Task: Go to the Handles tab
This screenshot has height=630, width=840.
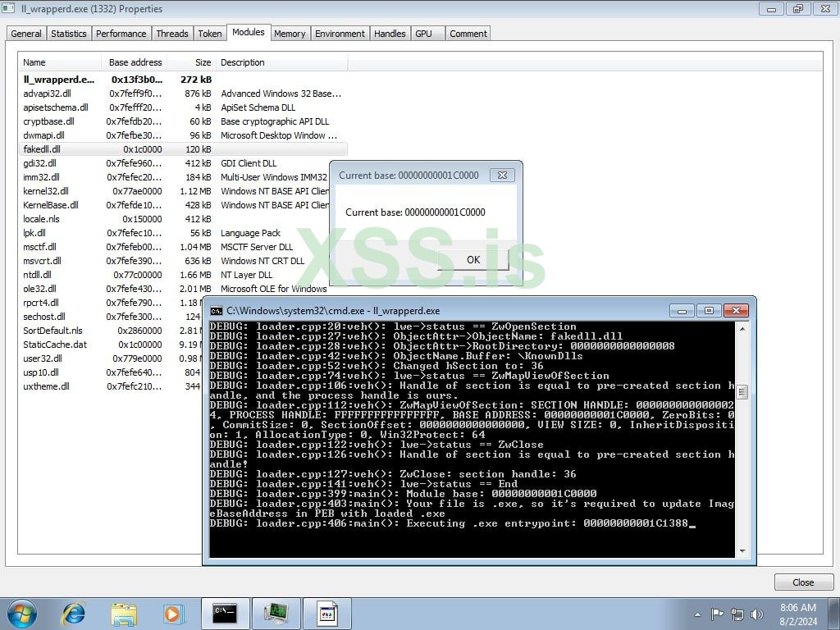Action: click(390, 34)
